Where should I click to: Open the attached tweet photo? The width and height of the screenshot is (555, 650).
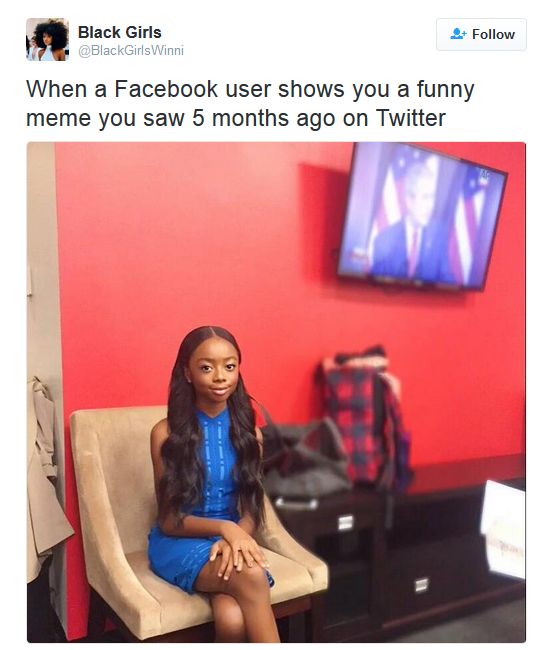point(276,392)
